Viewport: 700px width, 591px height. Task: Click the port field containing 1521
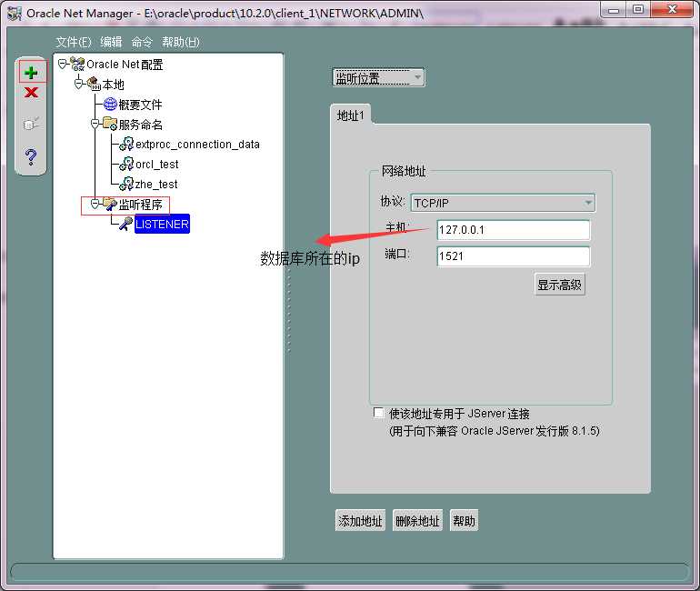pos(514,256)
